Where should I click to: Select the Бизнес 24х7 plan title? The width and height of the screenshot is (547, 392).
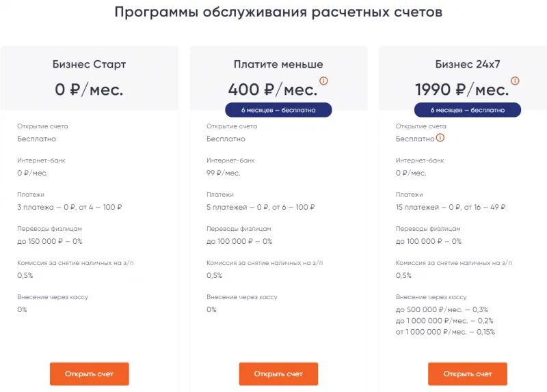pos(468,64)
